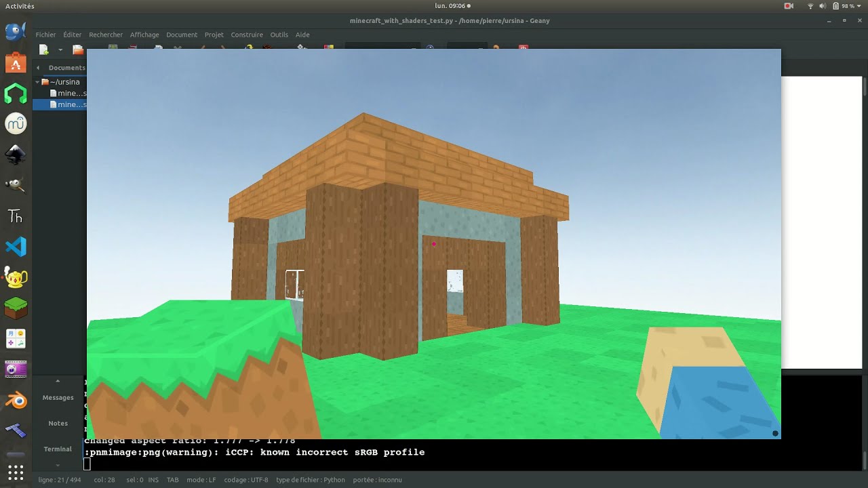Open Visual Studio Code from the dock
The width and height of the screenshot is (868, 488).
tap(16, 247)
